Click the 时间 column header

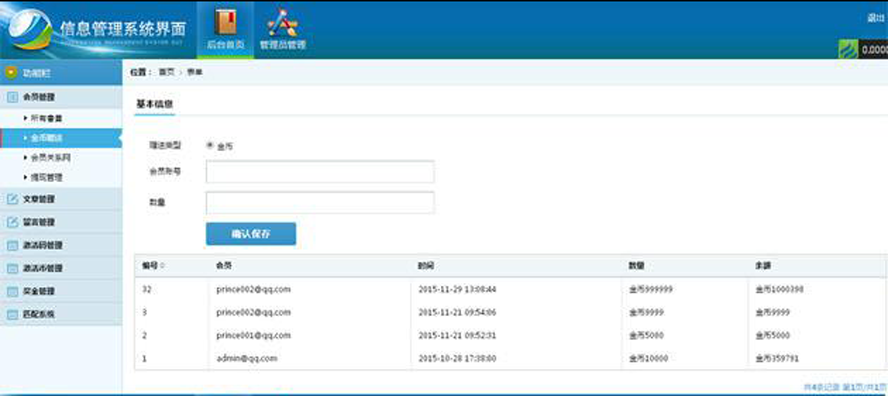pos(426,266)
